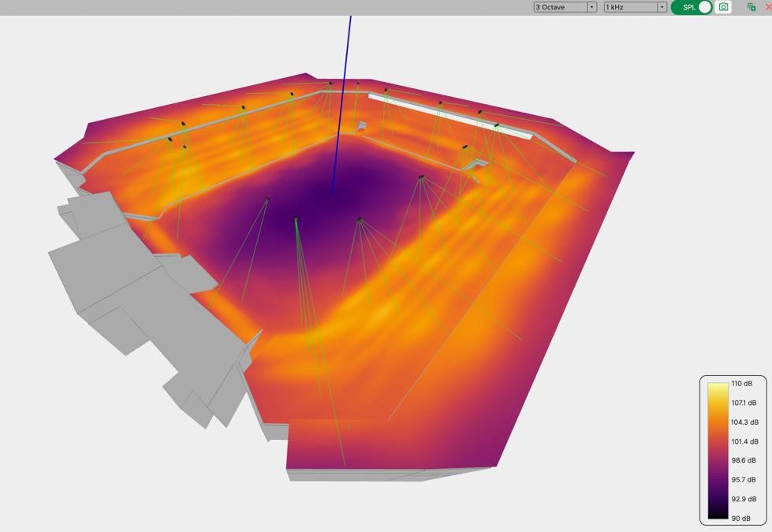Click the arrow button beside 1 kHz
The image size is (772, 532).
pos(662,7)
